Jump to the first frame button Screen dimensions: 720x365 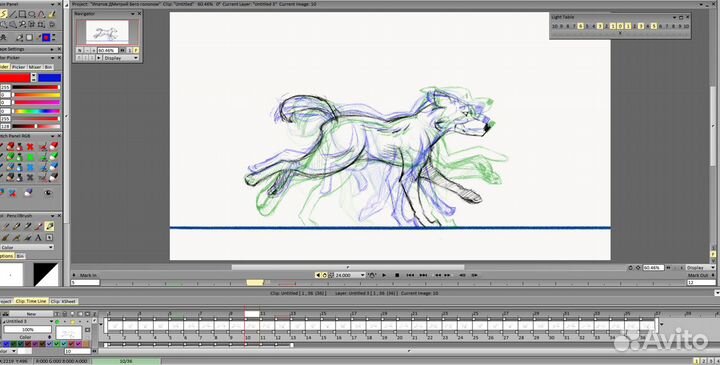tap(410, 275)
